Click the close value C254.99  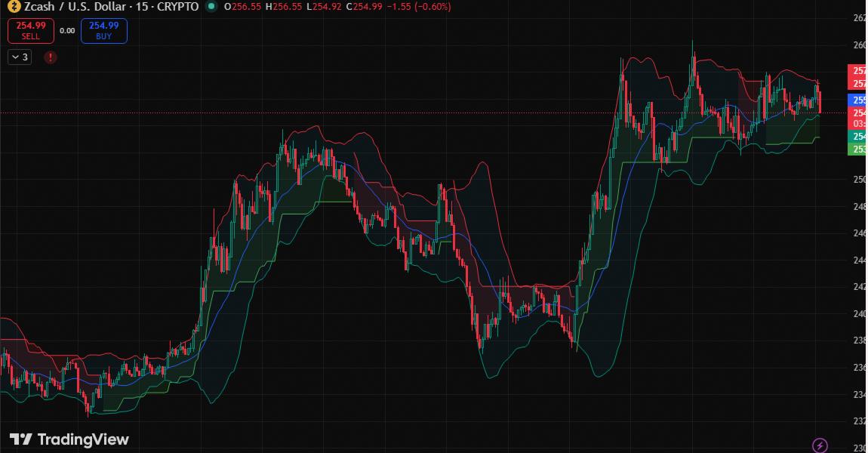coord(364,7)
